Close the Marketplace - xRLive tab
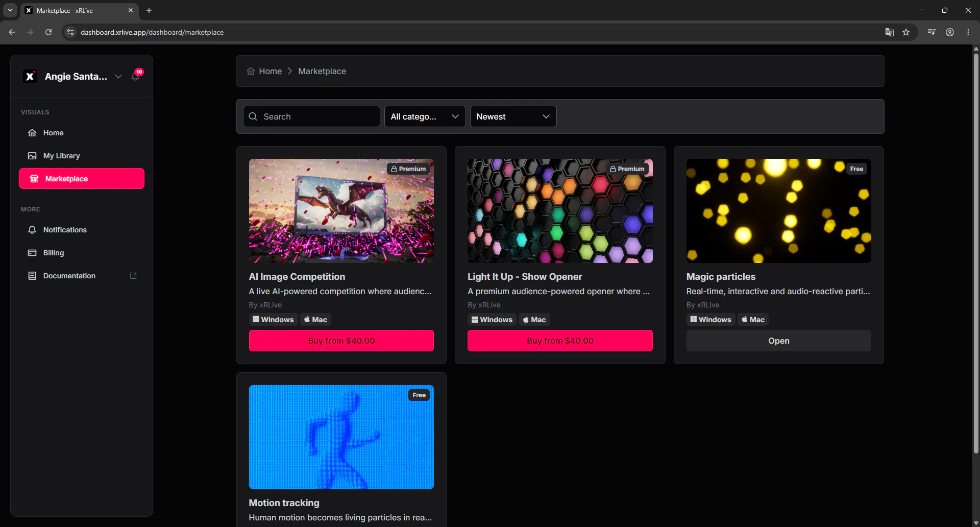The image size is (980, 527). point(131,10)
